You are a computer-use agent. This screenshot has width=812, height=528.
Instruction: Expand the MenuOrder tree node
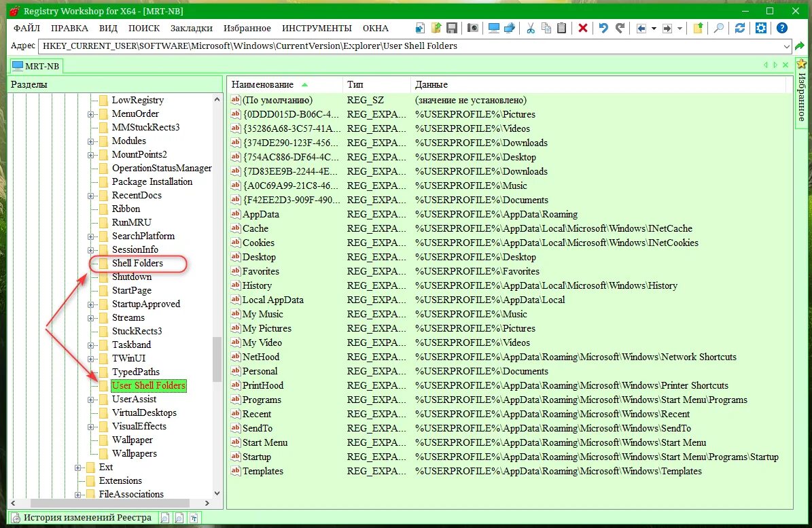(90, 114)
